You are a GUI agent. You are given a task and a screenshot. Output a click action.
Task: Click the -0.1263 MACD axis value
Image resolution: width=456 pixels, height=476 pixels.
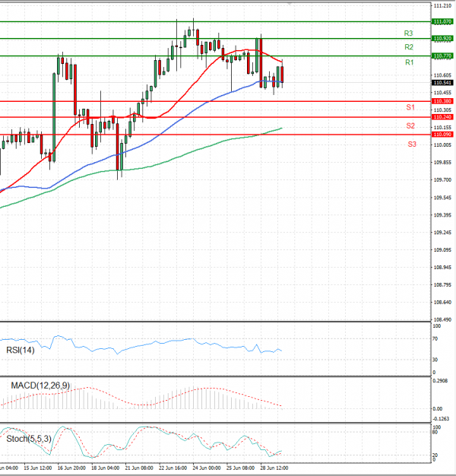point(441,419)
